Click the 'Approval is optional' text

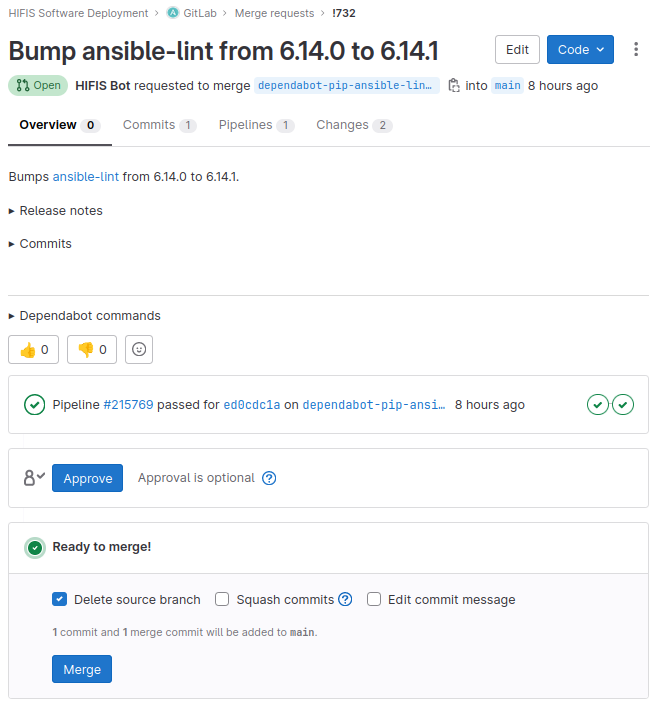coord(196,478)
